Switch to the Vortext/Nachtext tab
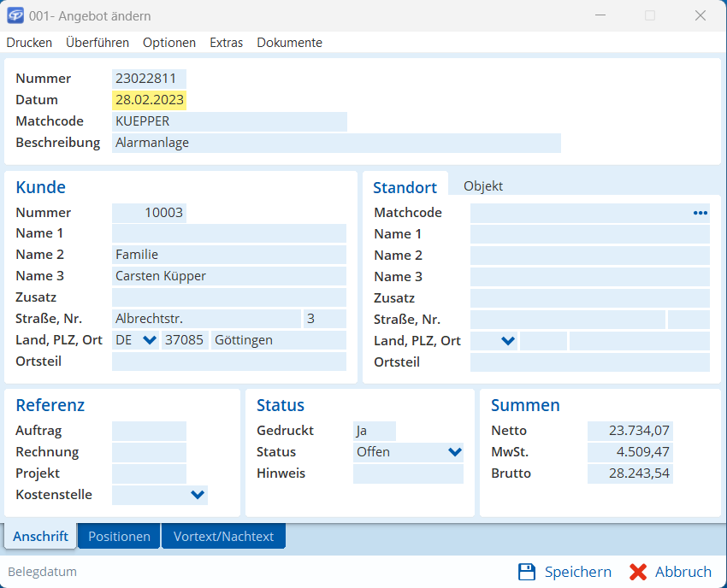This screenshot has height=588, width=727. tap(223, 536)
